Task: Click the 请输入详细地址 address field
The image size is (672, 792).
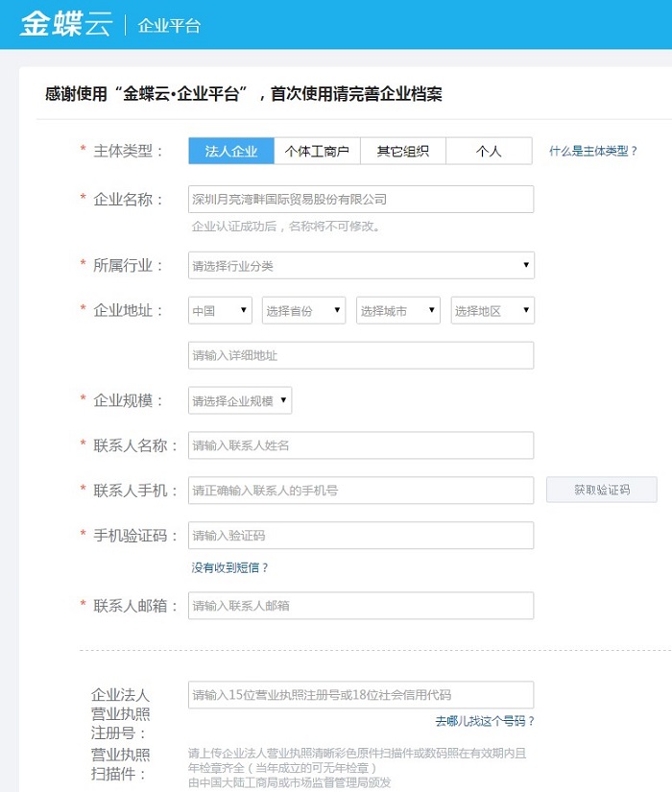Action: pyautogui.click(x=360, y=356)
